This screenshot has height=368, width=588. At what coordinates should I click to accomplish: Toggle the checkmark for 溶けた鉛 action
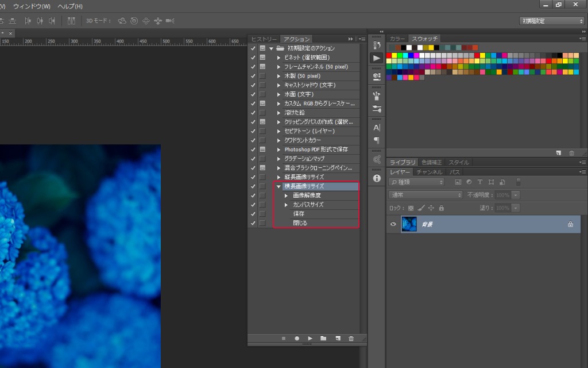click(x=253, y=113)
